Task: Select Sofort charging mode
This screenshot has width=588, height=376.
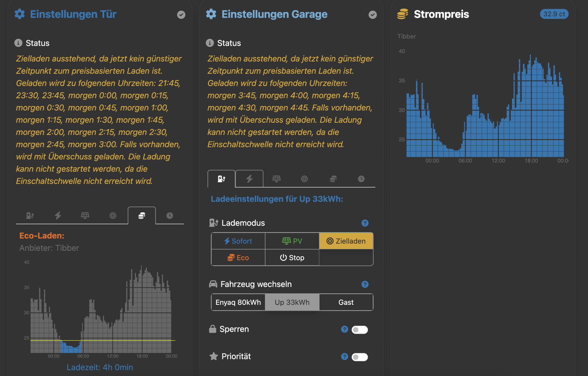Action: click(238, 241)
